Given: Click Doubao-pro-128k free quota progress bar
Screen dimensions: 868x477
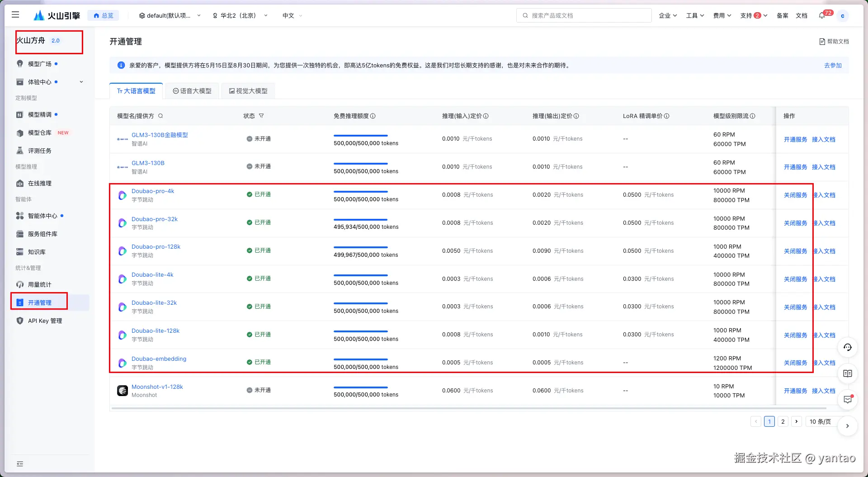Looking at the screenshot, I should [361, 247].
